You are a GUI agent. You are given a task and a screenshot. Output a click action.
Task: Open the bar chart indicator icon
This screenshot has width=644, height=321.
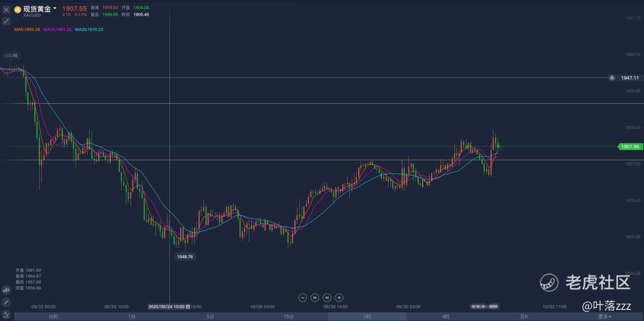6,290
